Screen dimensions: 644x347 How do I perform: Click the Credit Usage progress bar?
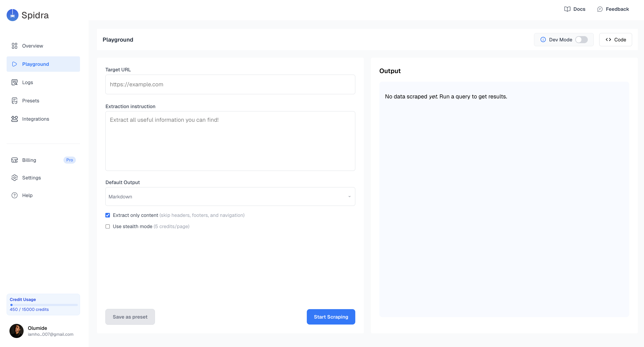(x=43, y=305)
